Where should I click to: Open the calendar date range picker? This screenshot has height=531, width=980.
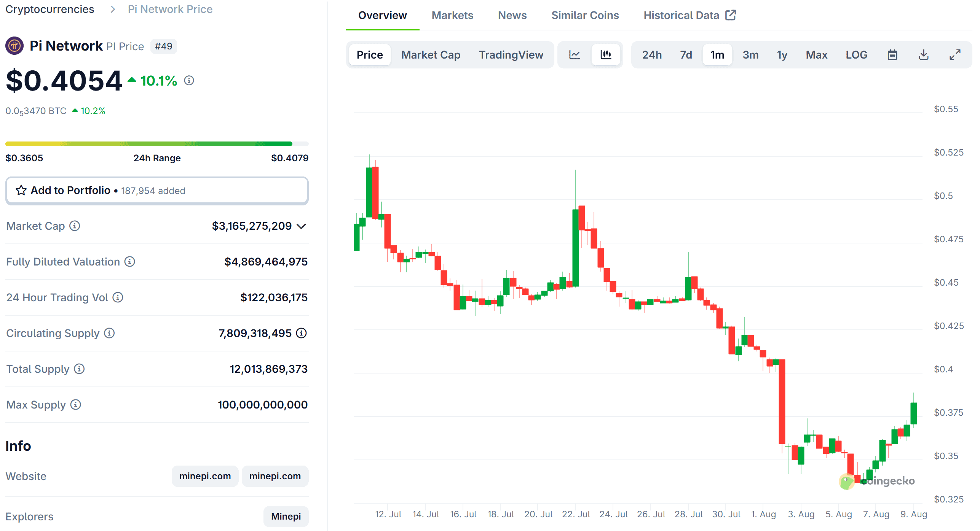(892, 55)
